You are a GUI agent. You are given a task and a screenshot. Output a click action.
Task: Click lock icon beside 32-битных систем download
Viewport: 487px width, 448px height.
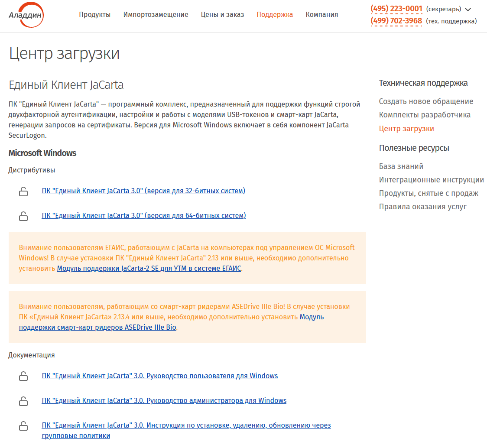(x=23, y=192)
